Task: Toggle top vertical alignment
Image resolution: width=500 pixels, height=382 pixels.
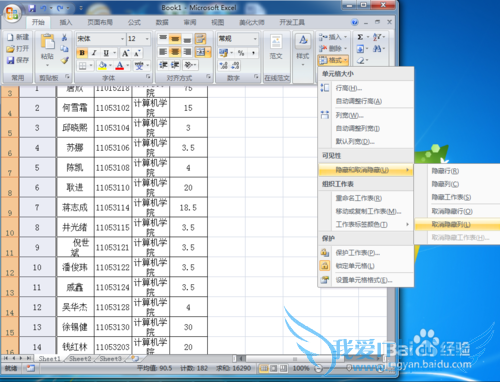Action: pyautogui.click(x=163, y=39)
